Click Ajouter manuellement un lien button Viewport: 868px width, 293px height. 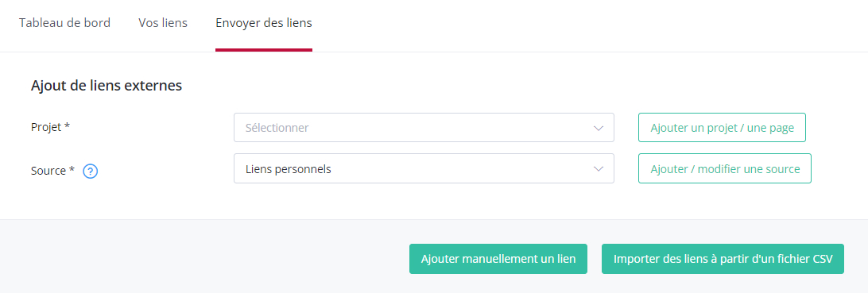(498, 259)
